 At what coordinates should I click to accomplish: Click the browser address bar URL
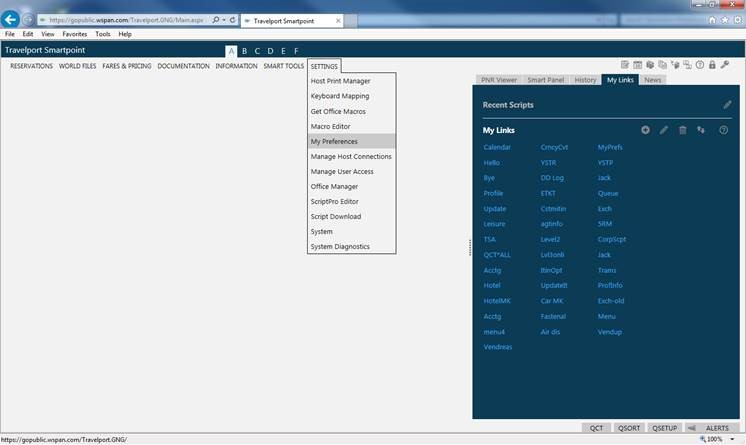click(x=127, y=20)
